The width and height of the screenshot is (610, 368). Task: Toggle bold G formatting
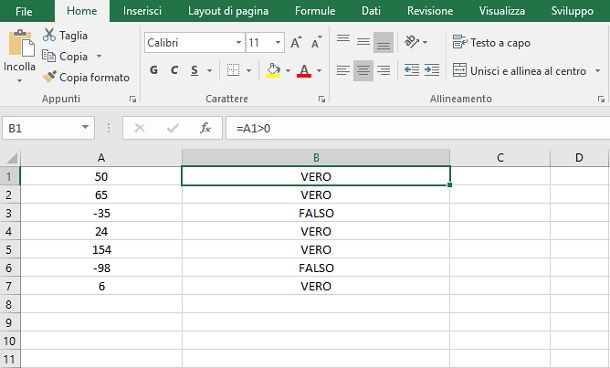point(154,70)
